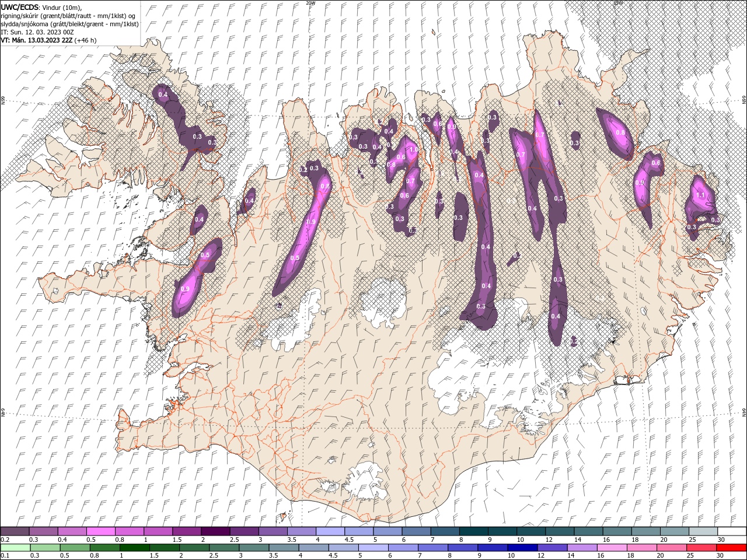Viewport: 747px width, 560px height.
Task: Pick the bright pink upper swatch starting at 0.5
Action: pos(100,531)
